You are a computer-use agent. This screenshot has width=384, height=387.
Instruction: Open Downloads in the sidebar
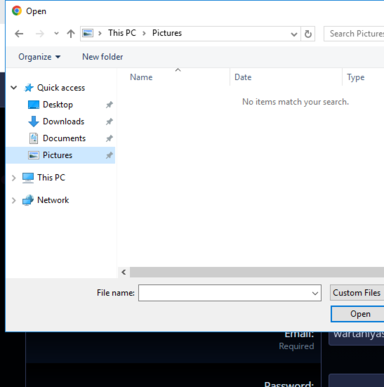(63, 121)
